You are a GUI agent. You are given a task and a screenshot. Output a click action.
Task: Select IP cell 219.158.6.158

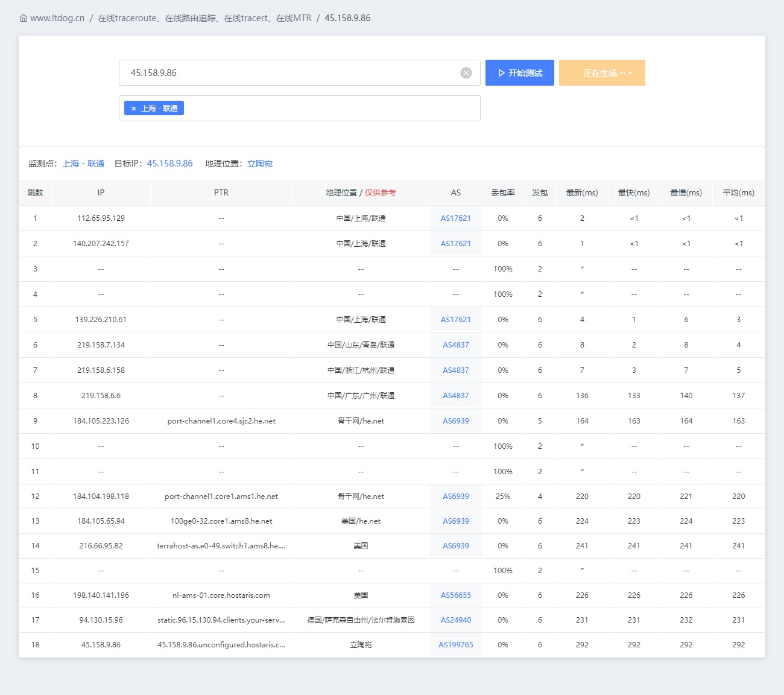tap(101, 370)
